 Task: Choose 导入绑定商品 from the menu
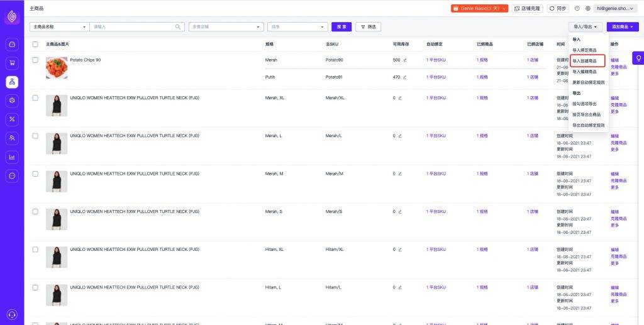584,50
